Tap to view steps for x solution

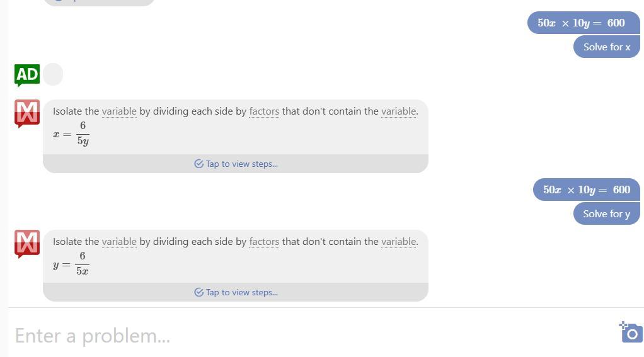coord(236,164)
